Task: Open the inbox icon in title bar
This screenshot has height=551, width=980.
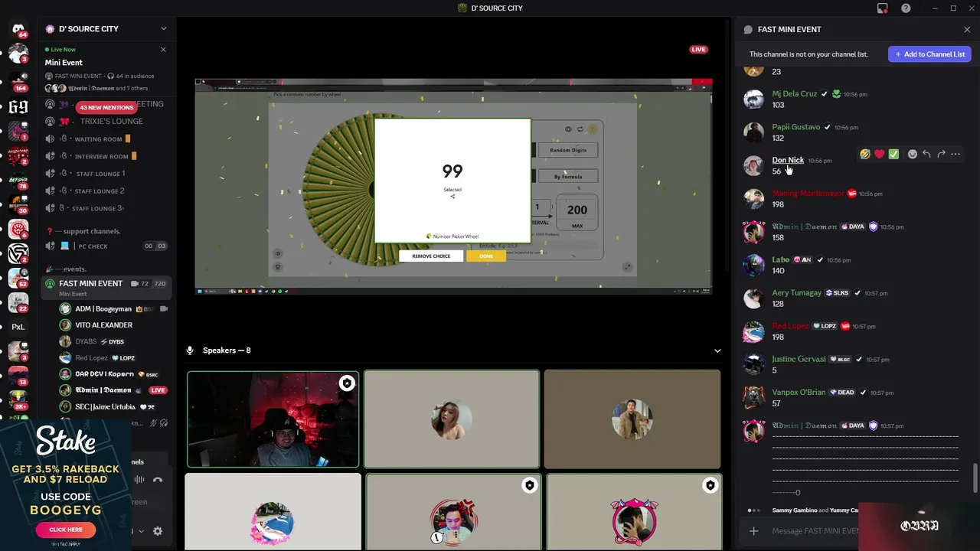Action: point(882,8)
